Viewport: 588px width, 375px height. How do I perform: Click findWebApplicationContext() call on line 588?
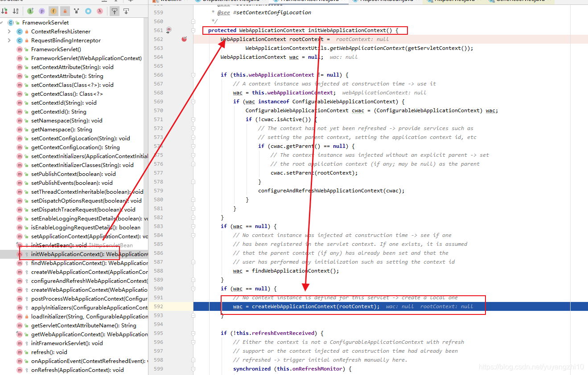[x=296, y=271]
